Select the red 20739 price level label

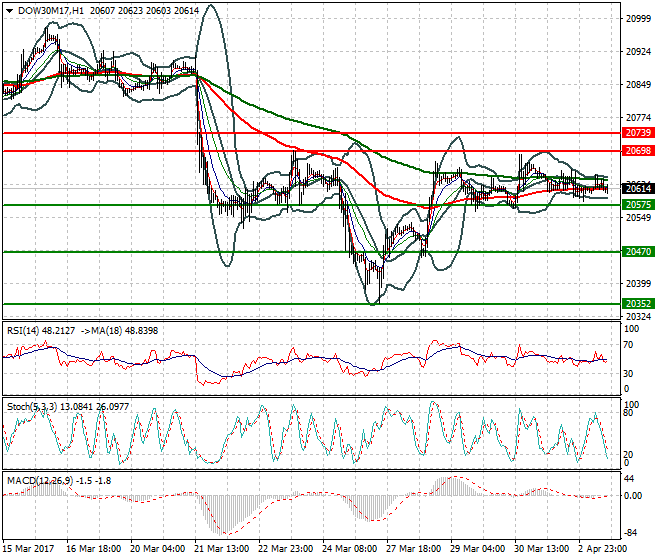637,133
